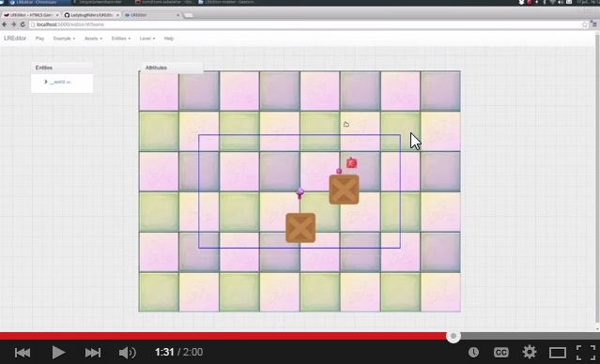Click the Help menu item

point(169,38)
